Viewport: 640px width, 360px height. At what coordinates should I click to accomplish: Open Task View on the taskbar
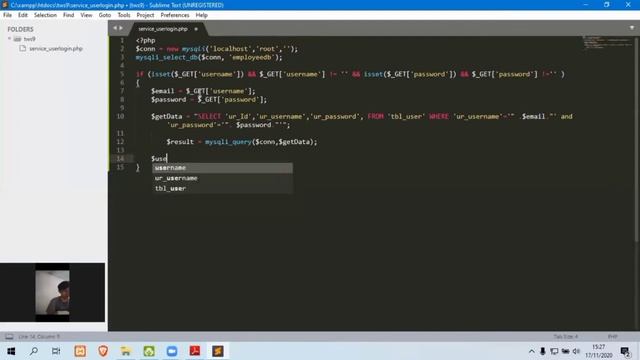click(x=56, y=351)
